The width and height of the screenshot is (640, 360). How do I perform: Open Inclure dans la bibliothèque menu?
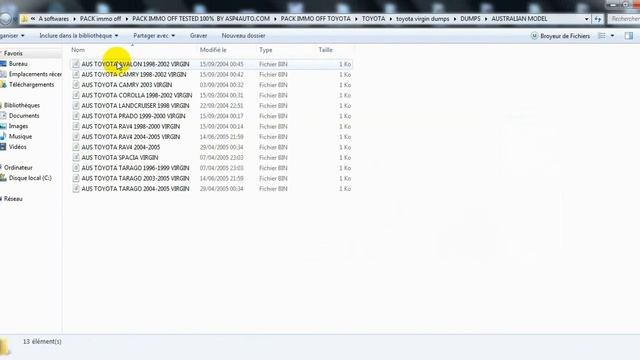79,36
